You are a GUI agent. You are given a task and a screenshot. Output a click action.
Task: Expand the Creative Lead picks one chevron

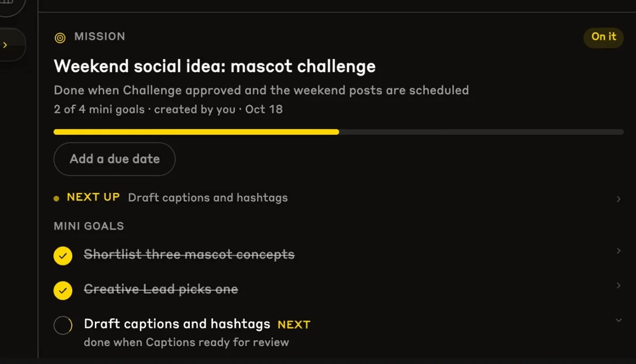619,286
